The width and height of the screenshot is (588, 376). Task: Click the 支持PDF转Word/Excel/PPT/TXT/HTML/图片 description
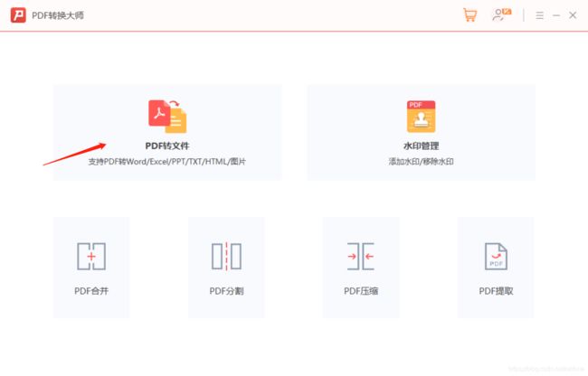pyautogui.click(x=167, y=162)
